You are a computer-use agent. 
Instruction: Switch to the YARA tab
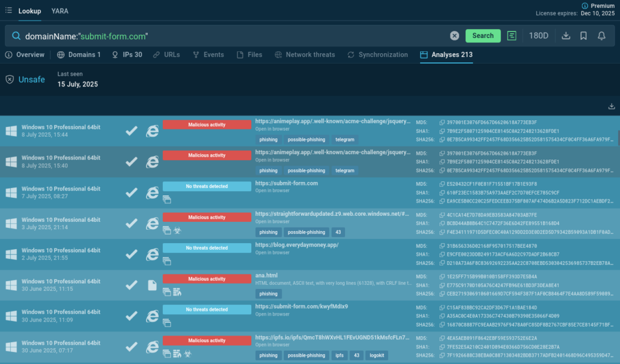pos(59,11)
